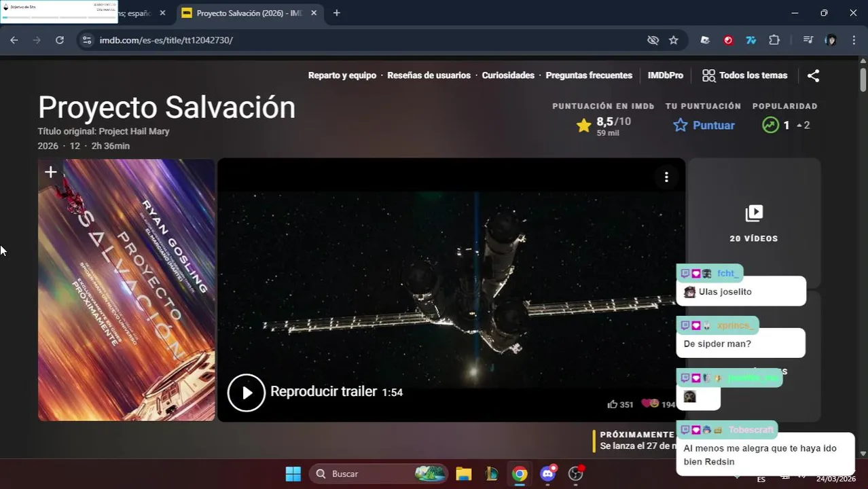
Task: Click the Tobescraft chat username
Action: click(x=751, y=430)
